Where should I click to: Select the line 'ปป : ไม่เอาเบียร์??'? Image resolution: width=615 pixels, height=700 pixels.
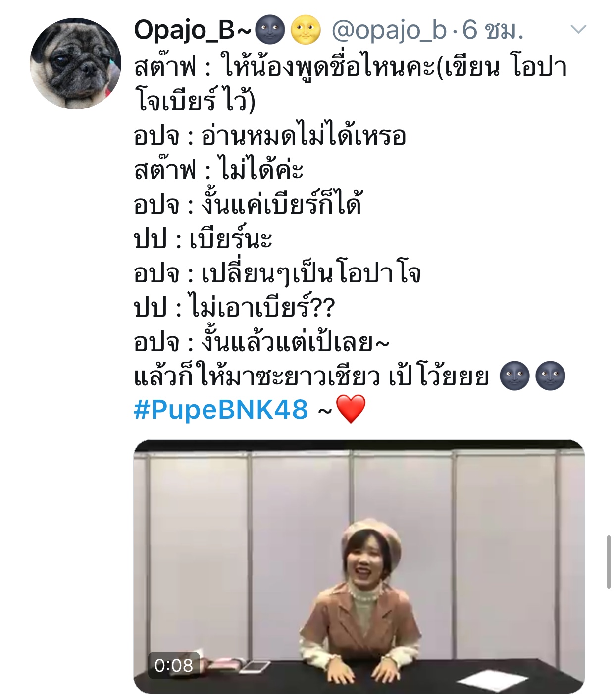click(234, 308)
